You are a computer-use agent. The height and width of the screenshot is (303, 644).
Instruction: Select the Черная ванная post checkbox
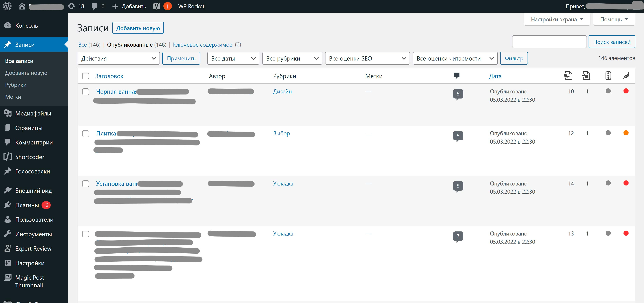(85, 92)
